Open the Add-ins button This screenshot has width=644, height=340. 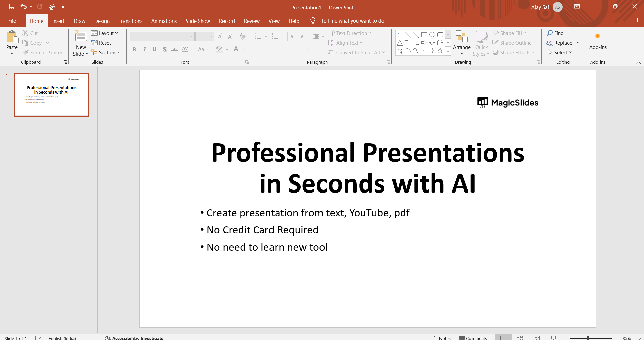click(x=598, y=42)
